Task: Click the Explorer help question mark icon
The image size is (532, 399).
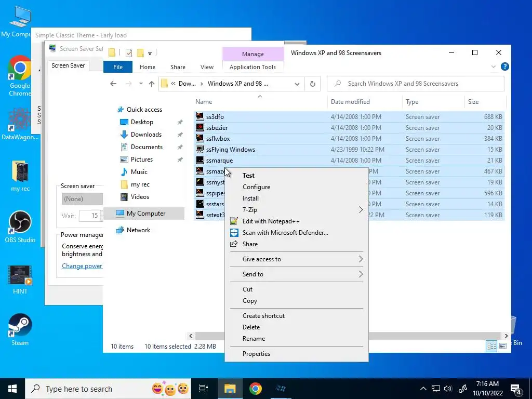Action: coord(504,66)
